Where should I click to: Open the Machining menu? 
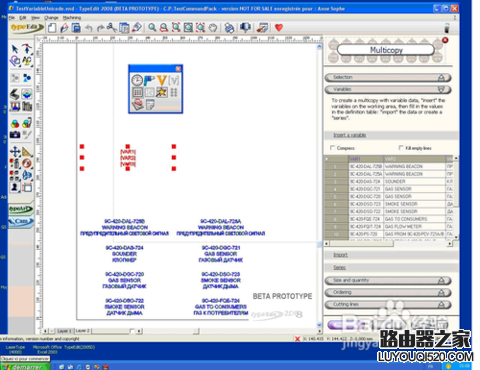72,18
